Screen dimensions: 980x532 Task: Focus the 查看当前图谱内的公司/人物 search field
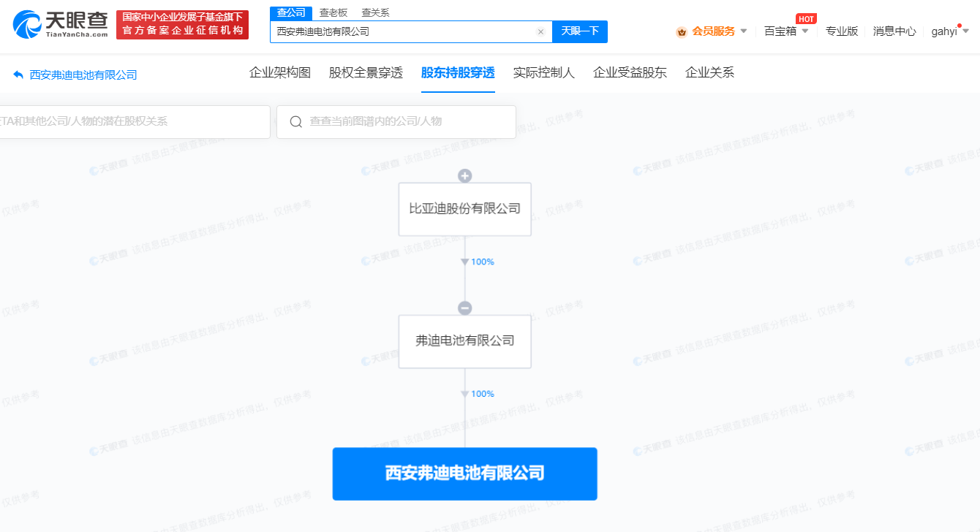click(x=396, y=122)
